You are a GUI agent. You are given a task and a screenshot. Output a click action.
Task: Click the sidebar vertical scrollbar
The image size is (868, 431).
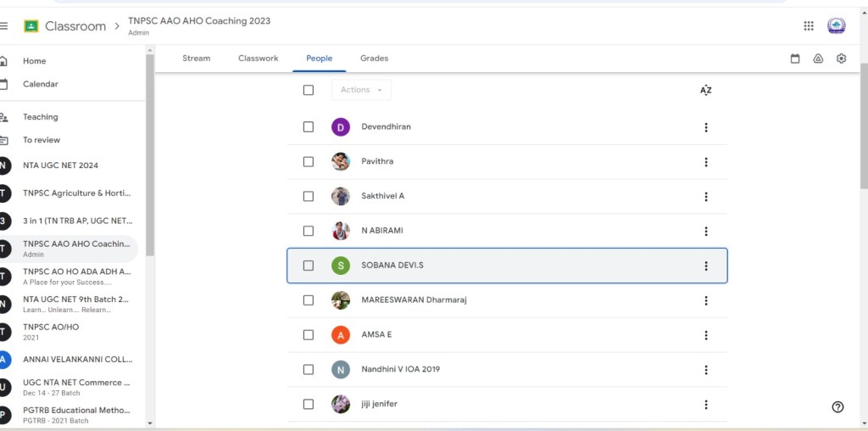(150, 170)
